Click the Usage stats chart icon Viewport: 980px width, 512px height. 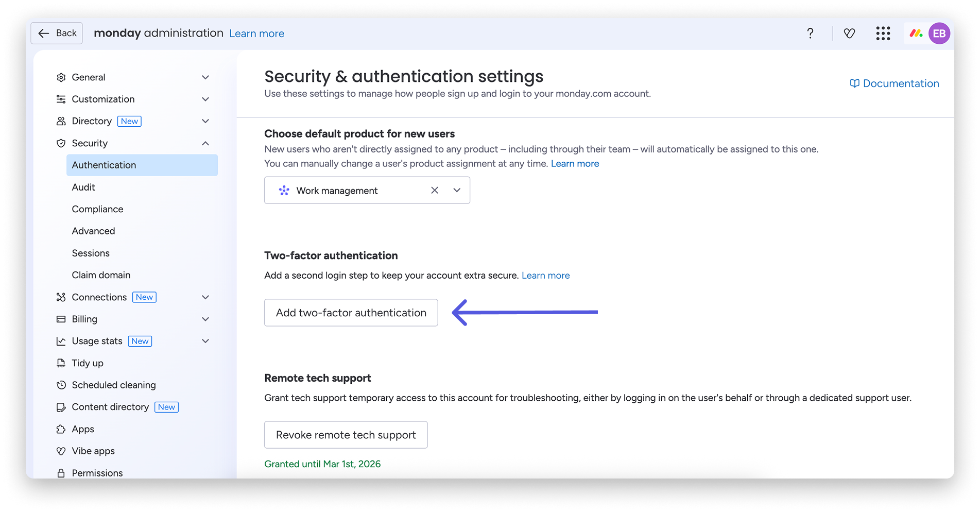pyautogui.click(x=61, y=340)
